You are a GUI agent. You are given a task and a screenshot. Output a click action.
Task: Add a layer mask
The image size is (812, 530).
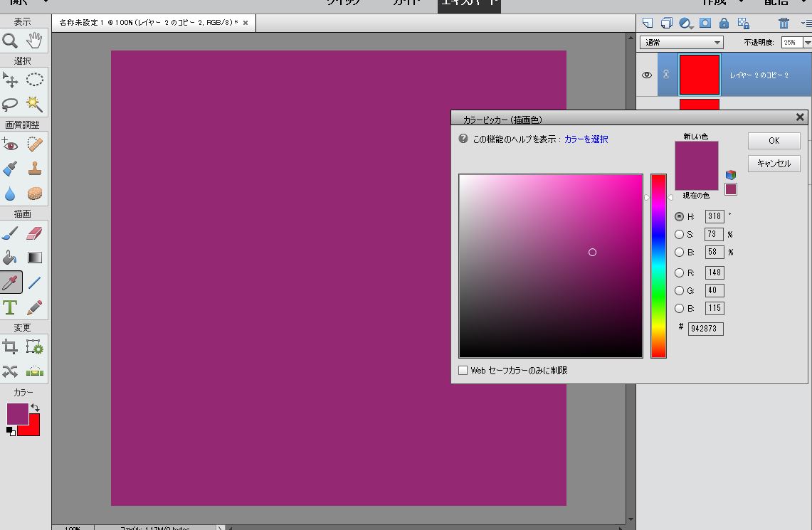705,23
